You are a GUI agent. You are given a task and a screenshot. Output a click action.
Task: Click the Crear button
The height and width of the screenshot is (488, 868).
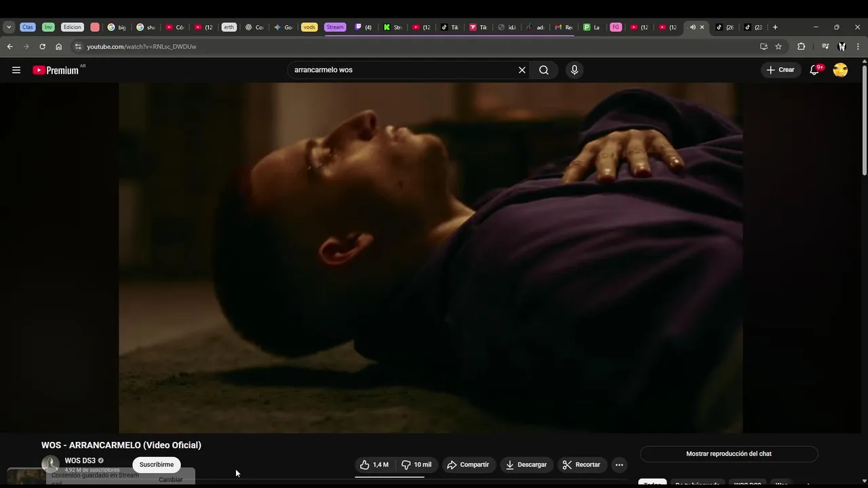tap(780, 70)
